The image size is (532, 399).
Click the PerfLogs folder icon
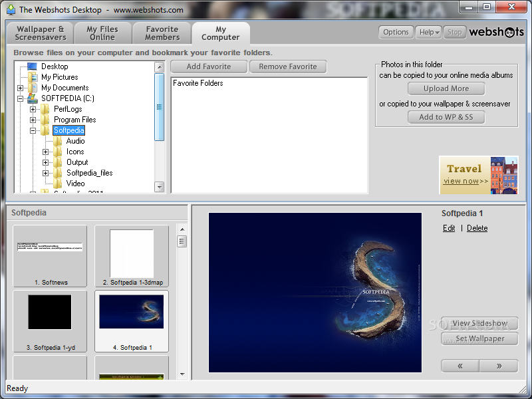click(45, 109)
